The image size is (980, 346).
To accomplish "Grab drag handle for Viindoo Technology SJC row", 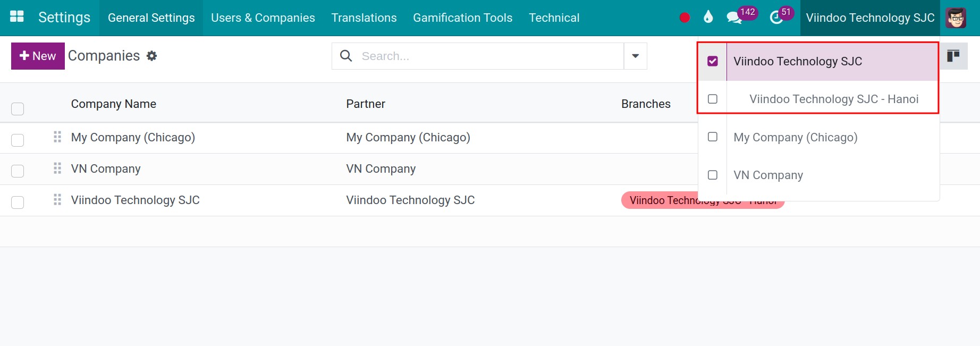I will coord(57,200).
